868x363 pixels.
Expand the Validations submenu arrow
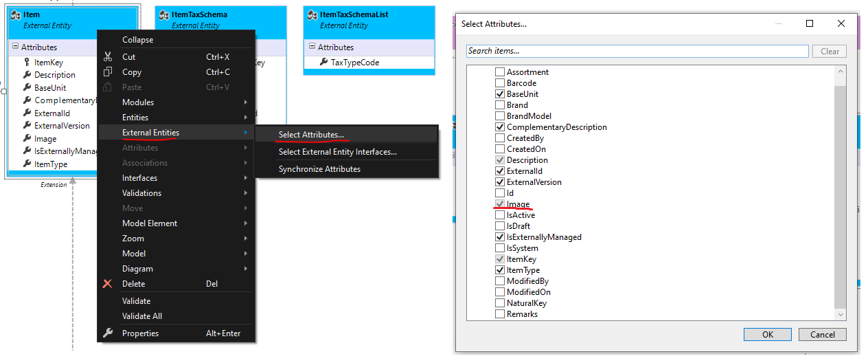tap(245, 193)
